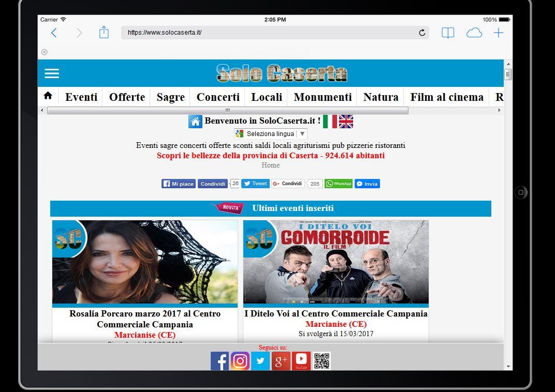555x392 pixels.
Task: Open Rosalia Porcaro marzo 2017 event title
Action: 145,319
